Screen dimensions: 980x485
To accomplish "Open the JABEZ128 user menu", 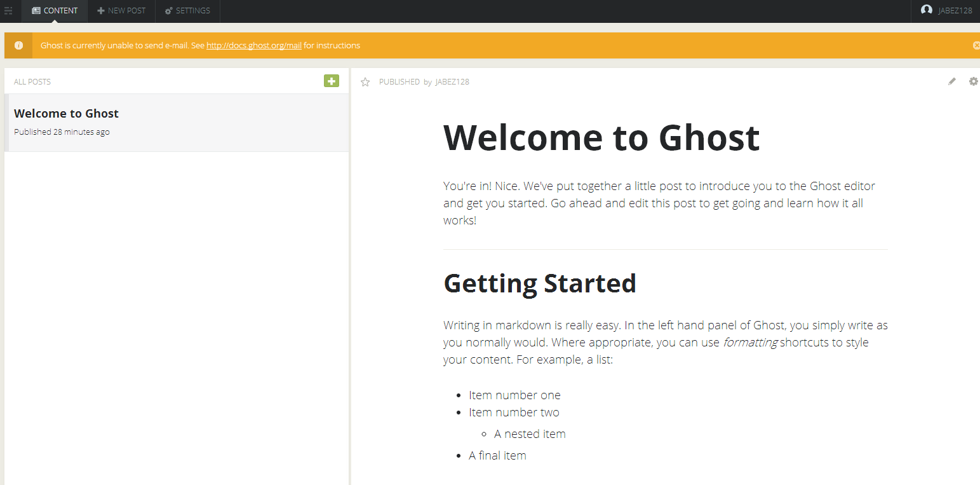I will pos(946,11).
